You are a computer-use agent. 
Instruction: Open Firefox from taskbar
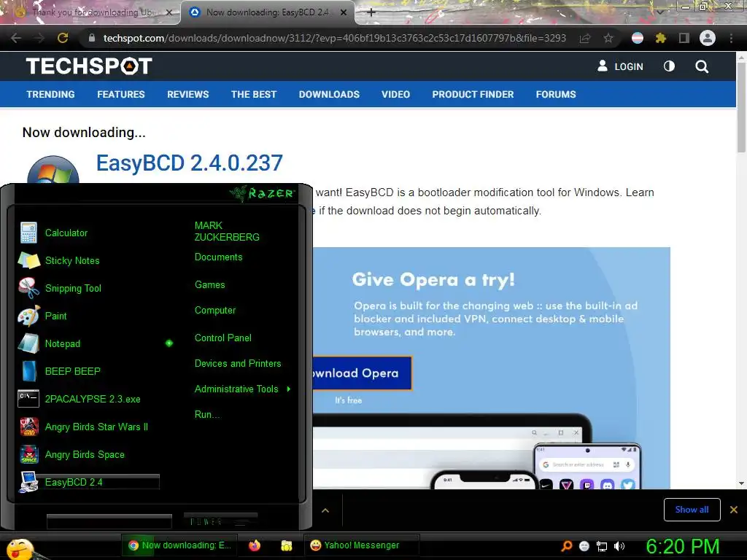pyautogui.click(x=255, y=545)
